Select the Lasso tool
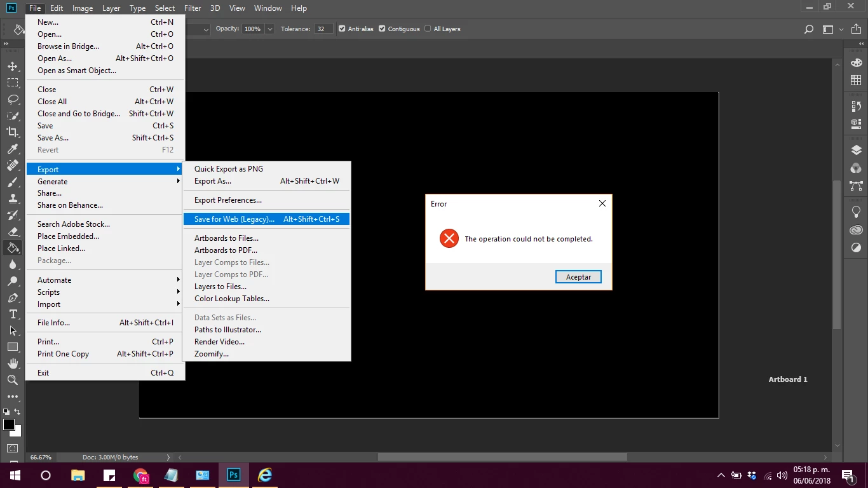Screen dimensions: 868x488 (12, 99)
